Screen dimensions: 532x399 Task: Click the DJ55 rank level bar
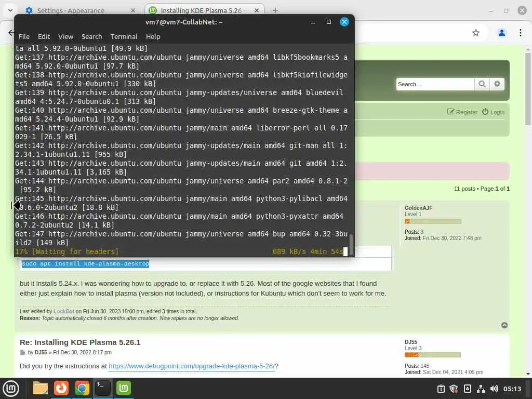pyautogui.click(x=433, y=355)
